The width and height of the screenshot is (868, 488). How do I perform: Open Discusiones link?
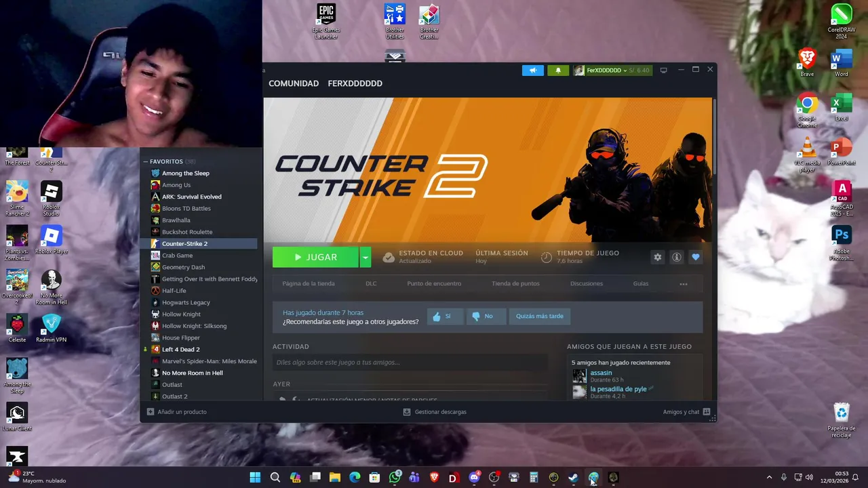(x=587, y=284)
